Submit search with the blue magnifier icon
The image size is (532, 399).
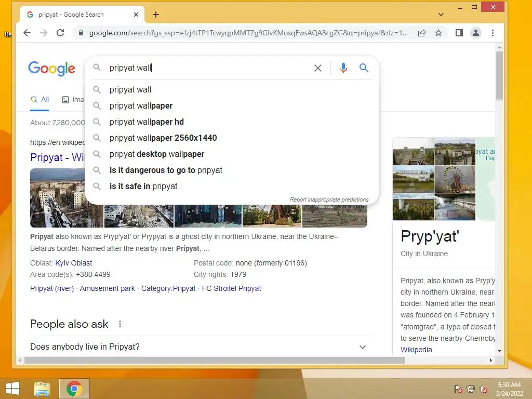pyautogui.click(x=364, y=68)
